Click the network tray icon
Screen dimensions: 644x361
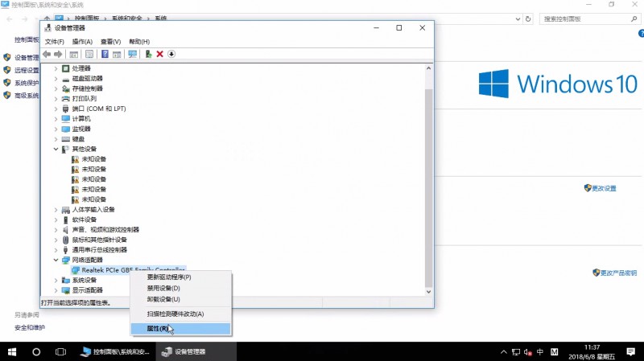coord(516,352)
